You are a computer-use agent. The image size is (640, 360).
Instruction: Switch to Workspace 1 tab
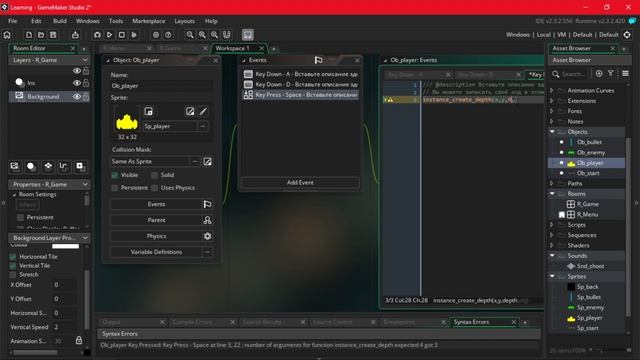233,48
